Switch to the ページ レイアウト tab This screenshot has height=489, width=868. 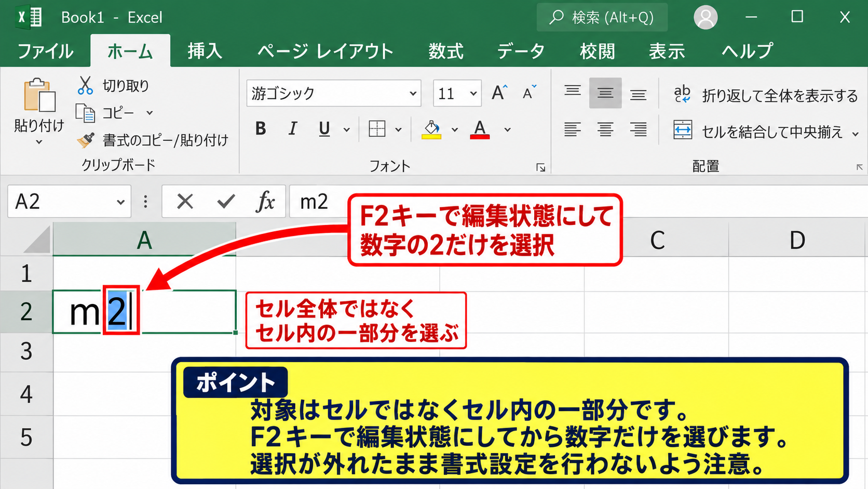point(325,51)
